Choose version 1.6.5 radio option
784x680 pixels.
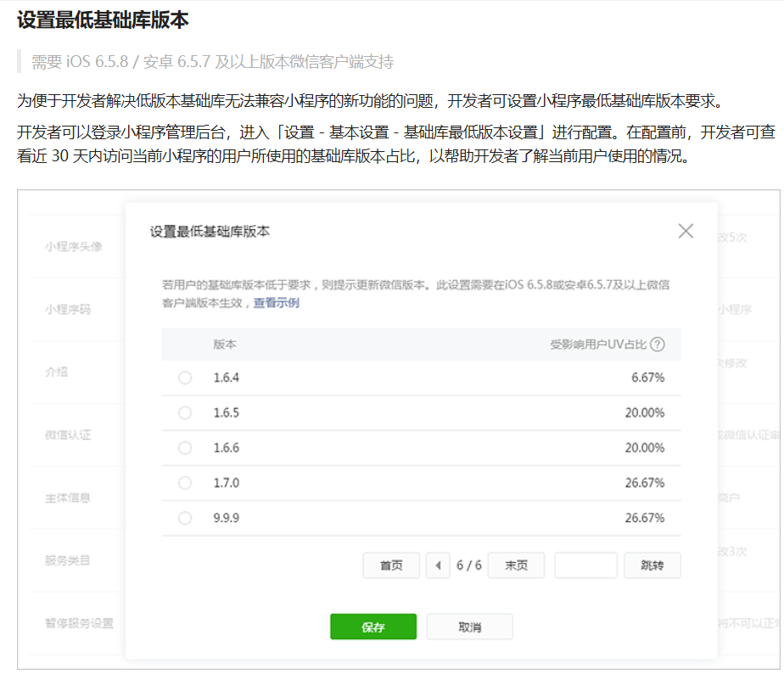click(185, 413)
